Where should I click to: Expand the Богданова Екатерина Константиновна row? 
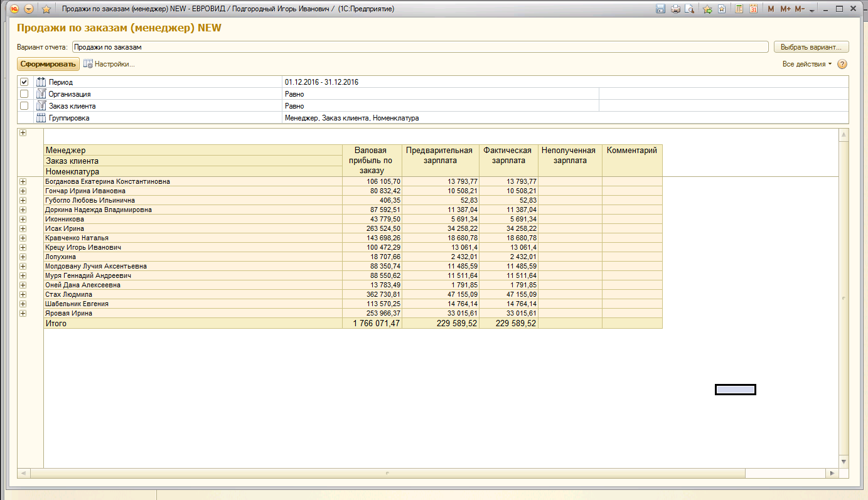23,181
